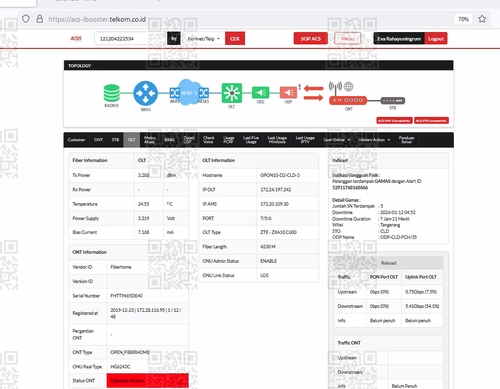Click the ACS STB Connectivity button
The image size is (500, 389).
point(431,120)
